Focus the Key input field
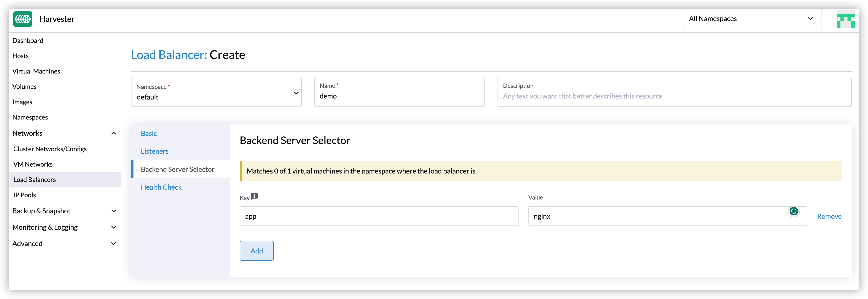 point(378,216)
